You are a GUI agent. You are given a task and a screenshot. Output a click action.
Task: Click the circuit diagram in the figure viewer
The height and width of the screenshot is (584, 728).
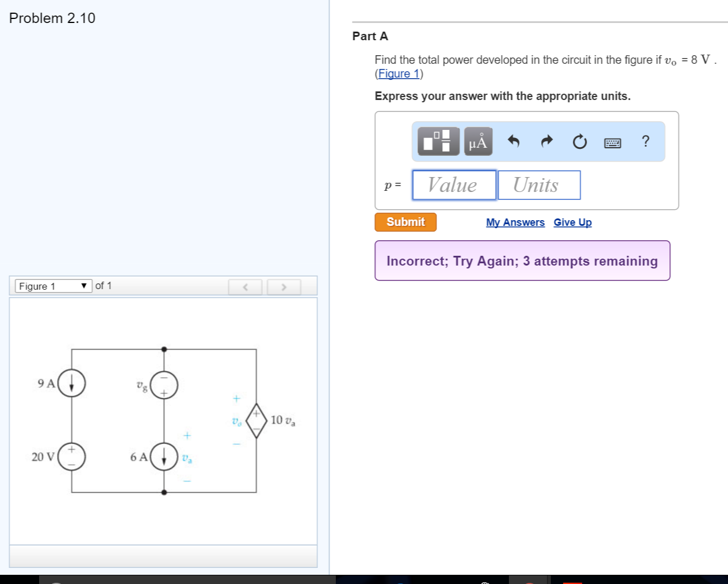tap(164, 420)
